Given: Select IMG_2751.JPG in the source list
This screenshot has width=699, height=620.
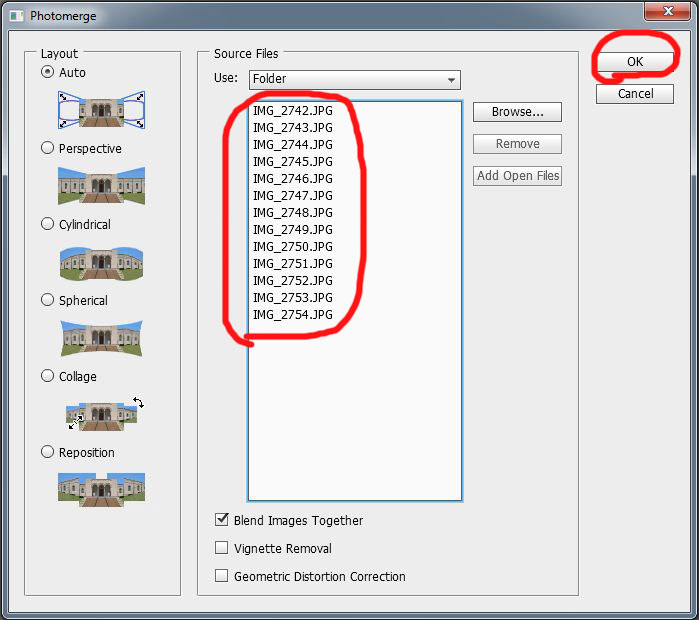Looking at the screenshot, I should tap(293, 263).
